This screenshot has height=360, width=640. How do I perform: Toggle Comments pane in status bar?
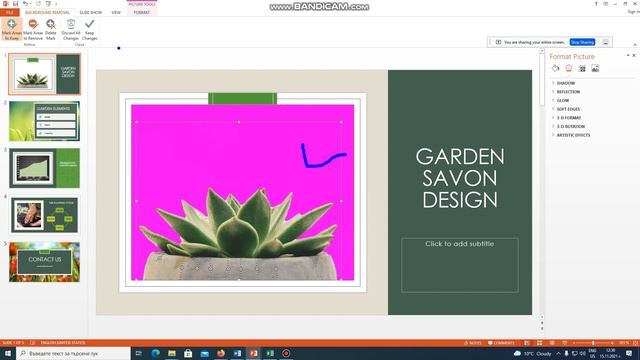tap(501, 343)
